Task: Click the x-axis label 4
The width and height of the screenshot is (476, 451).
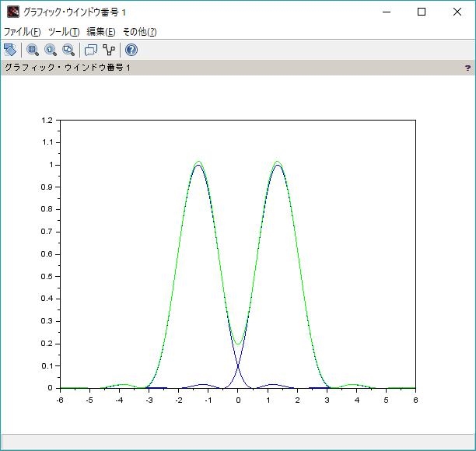Action: click(x=357, y=400)
